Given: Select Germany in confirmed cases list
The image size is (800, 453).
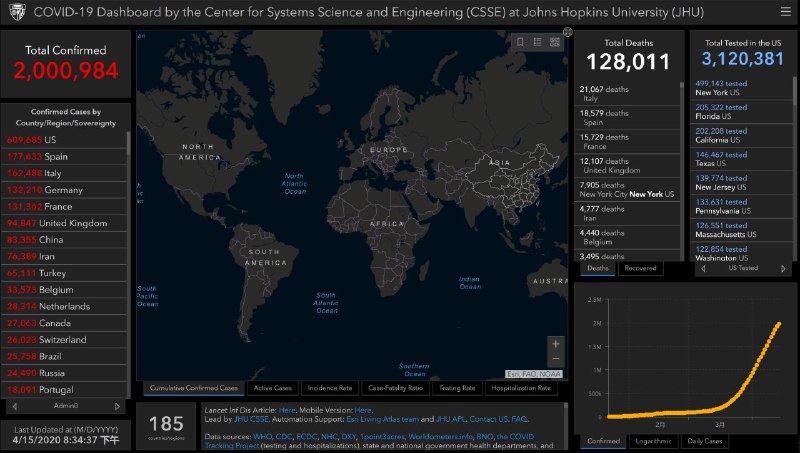Looking at the screenshot, I should point(64,190).
